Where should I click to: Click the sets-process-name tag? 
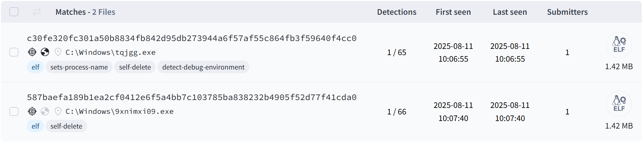click(x=79, y=67)
